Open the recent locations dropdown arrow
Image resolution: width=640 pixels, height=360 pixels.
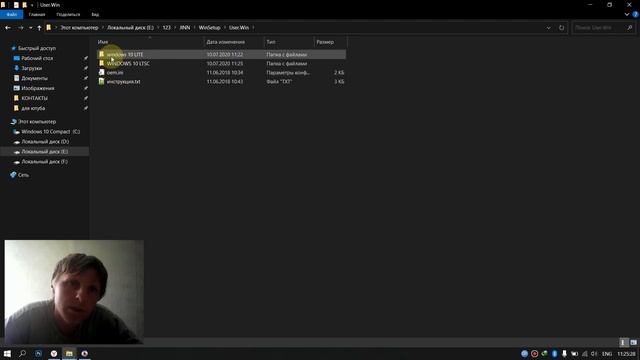[x=31, y=28]
